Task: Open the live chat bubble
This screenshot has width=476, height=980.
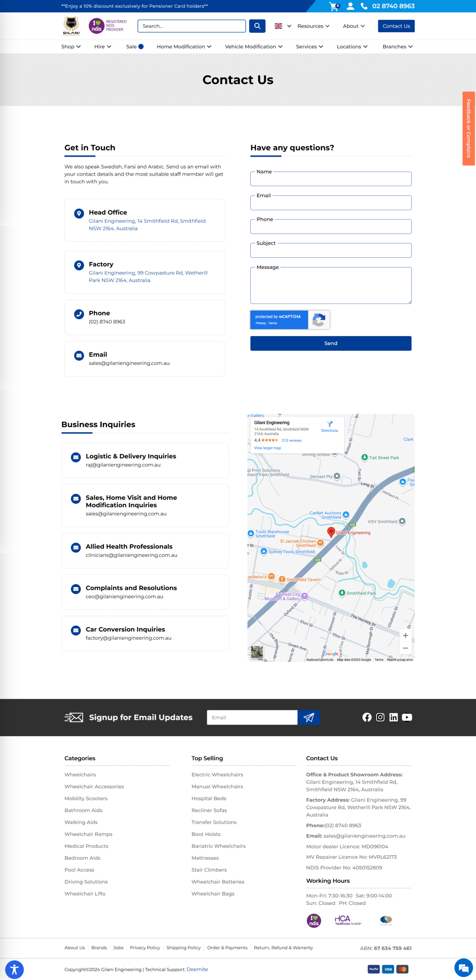Action: tap(464, 968)
